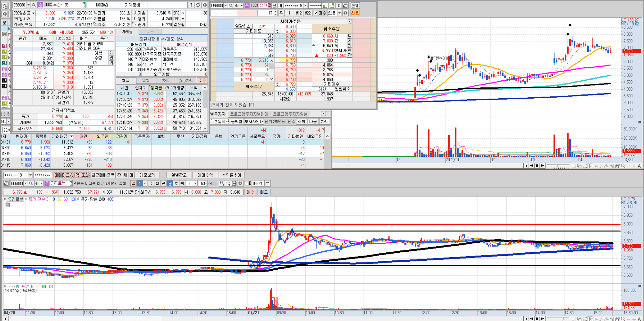Click the stop button below daily chart

click(x=537, y=166)
